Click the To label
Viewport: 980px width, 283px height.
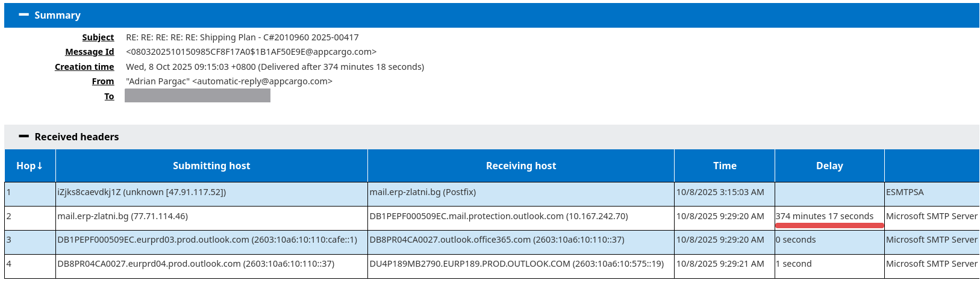109,96
